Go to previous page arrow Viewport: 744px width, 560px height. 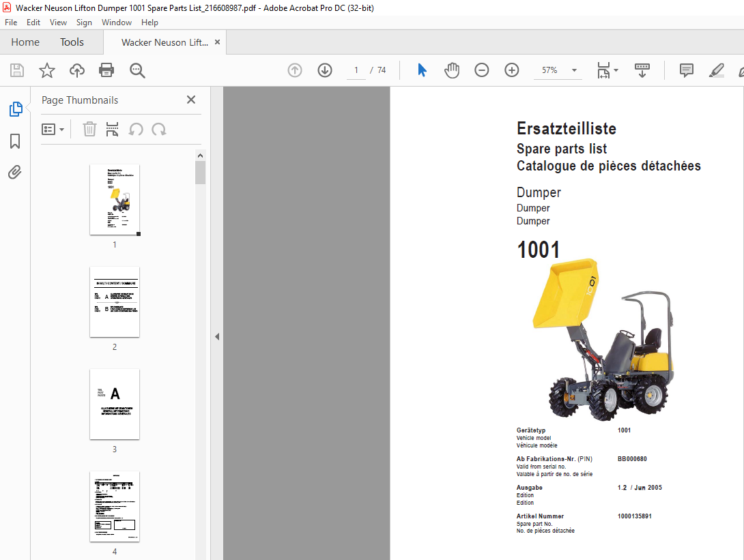[x=295, y=70]
